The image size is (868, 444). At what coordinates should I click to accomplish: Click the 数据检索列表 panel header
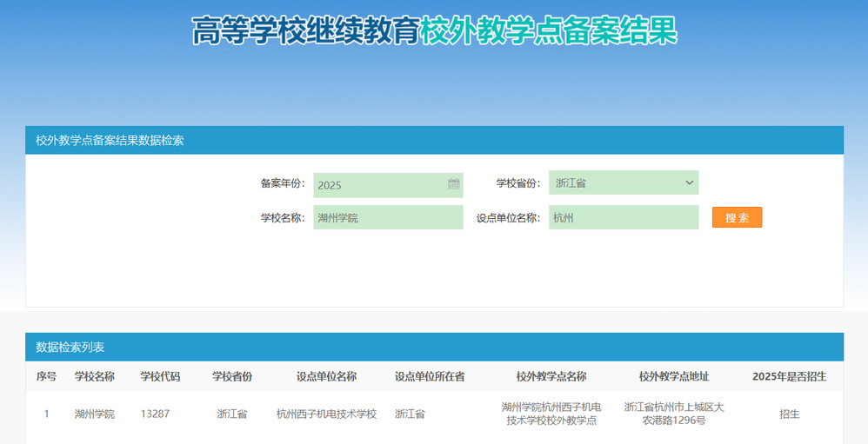pyautogui.click(x=70, y=347)
